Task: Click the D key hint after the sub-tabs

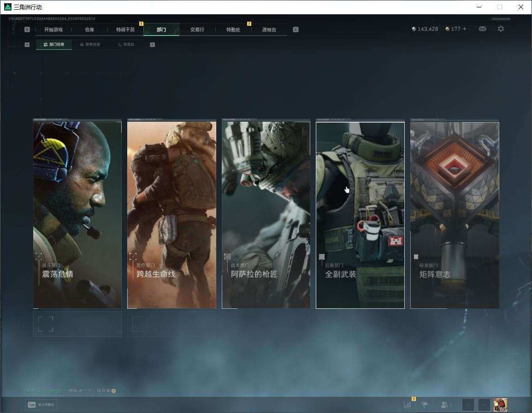Action: (x=152, y=44)
